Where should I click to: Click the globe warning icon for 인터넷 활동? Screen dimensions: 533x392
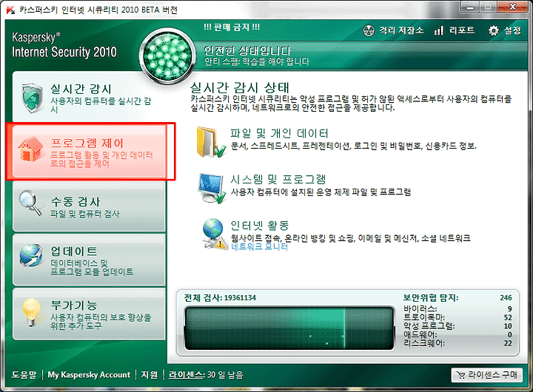215,234
